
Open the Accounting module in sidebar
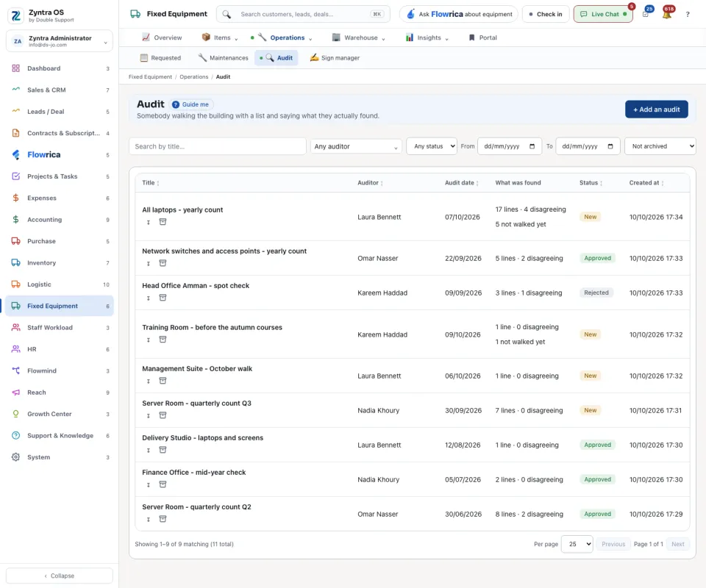point(60,220)
